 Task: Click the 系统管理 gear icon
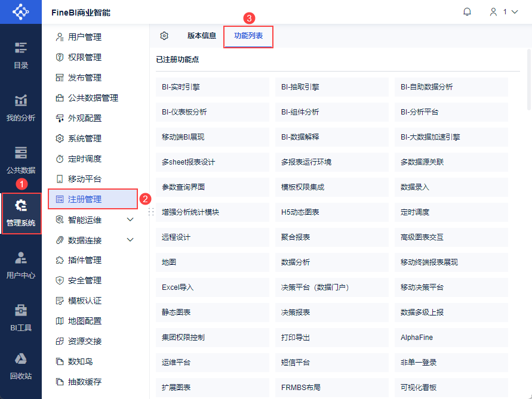coord(60,138)
